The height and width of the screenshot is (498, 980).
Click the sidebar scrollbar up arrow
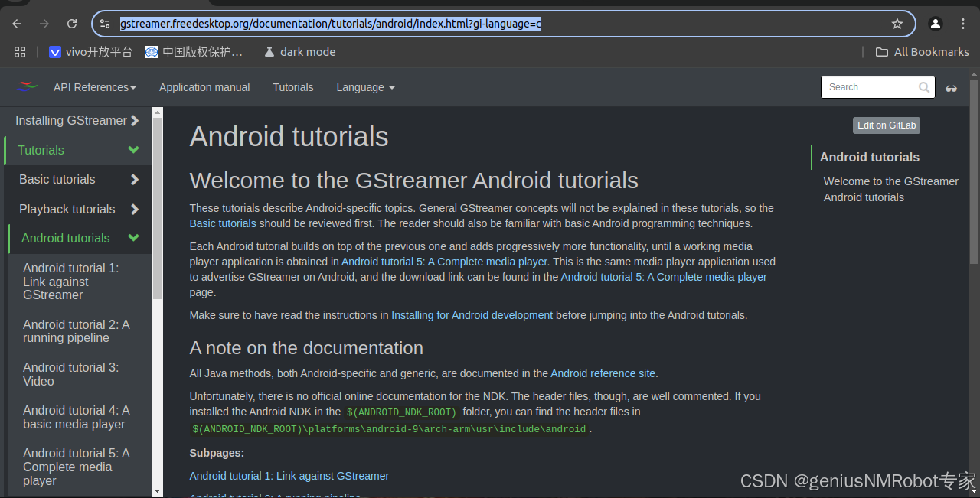157,112
